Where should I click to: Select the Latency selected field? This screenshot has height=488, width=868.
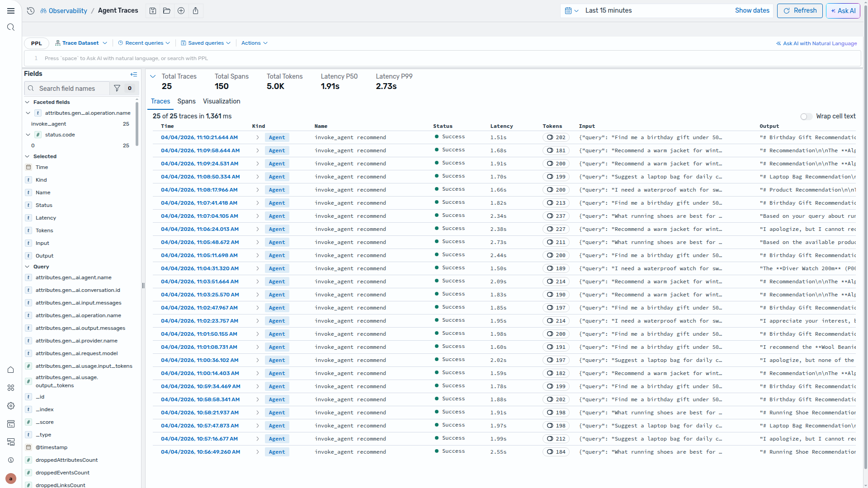[46, 218]
